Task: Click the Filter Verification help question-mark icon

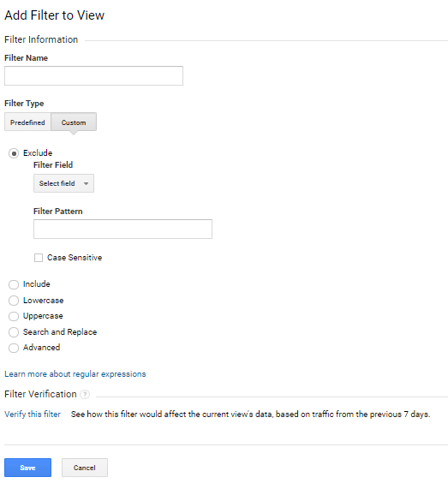Action: pos(85,394)
